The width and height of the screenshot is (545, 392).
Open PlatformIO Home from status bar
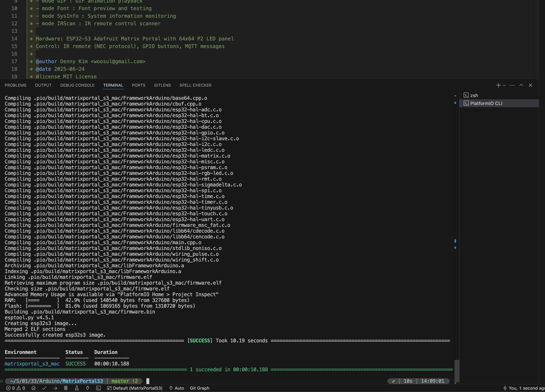33,388
